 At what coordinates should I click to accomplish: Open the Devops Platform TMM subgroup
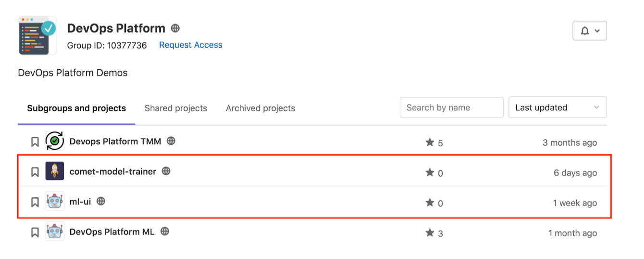pos(115,141)
